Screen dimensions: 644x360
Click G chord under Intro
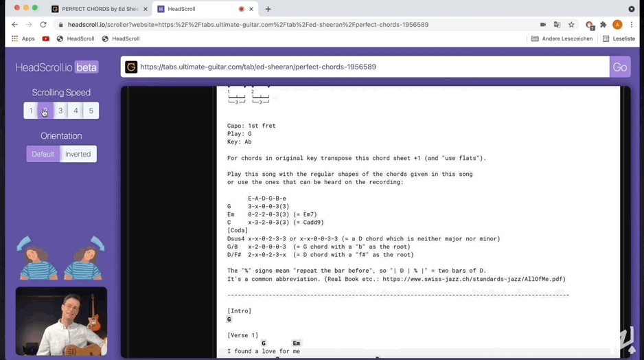point(229,319)
